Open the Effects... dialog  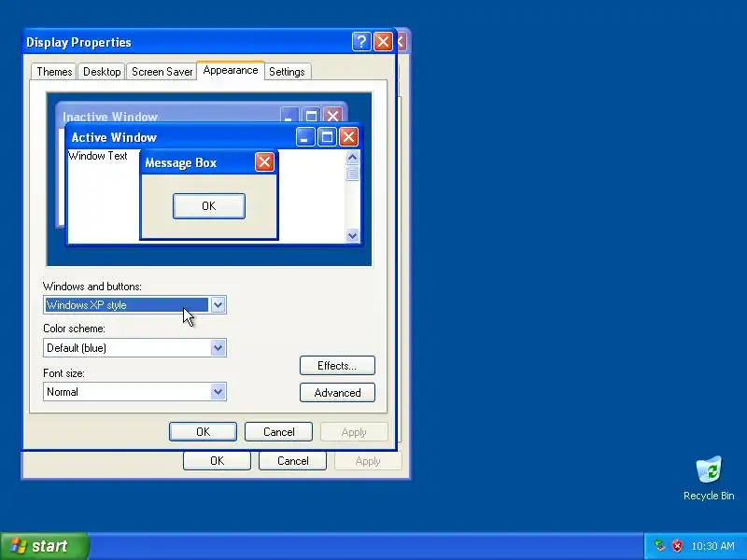[x=337, y=366]
